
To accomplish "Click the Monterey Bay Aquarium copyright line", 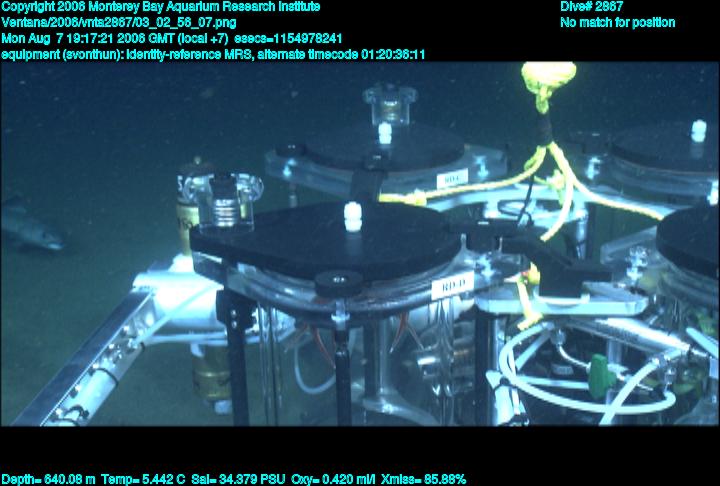I will (x=161, y=6).
